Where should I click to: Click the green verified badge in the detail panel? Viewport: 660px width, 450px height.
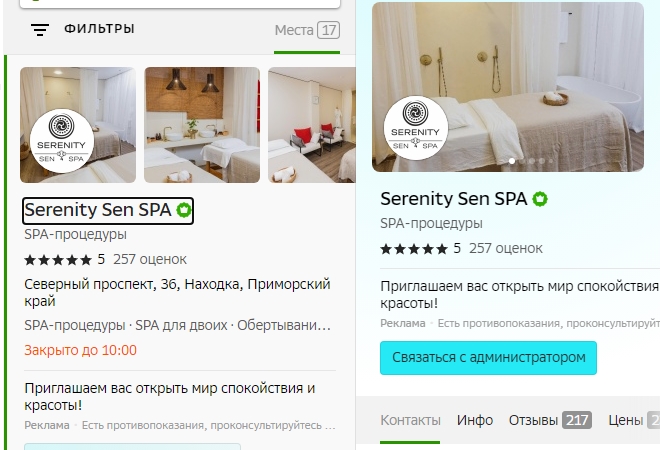tap(540, 199)
